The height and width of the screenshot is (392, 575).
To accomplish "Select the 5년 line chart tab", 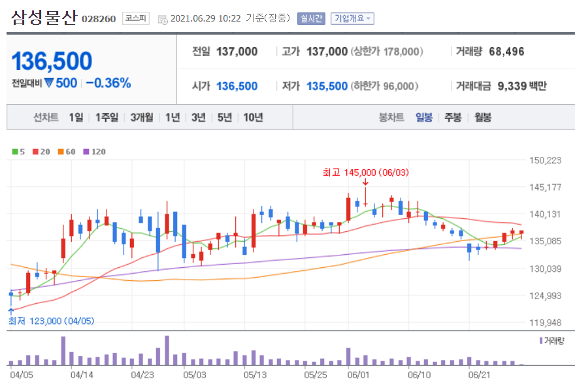I will 224,118.
